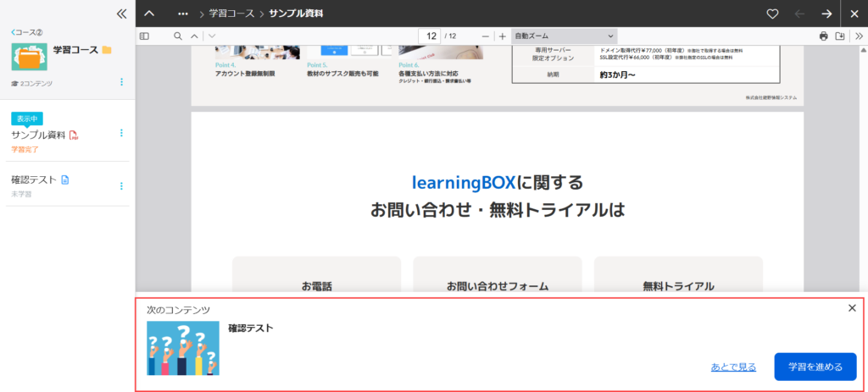
Task: Toggle the PDF sidebar panel
Action: pos(144,36)
